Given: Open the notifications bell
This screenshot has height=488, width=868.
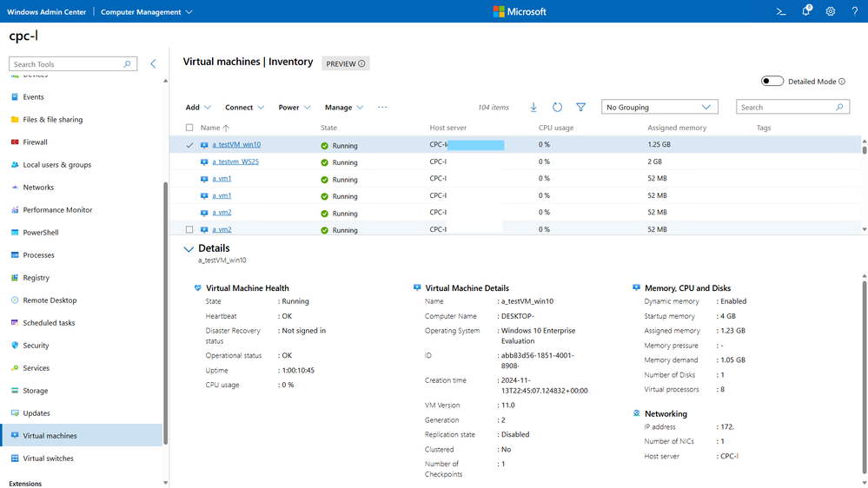Looking at the screenshot, I should 805,11.
